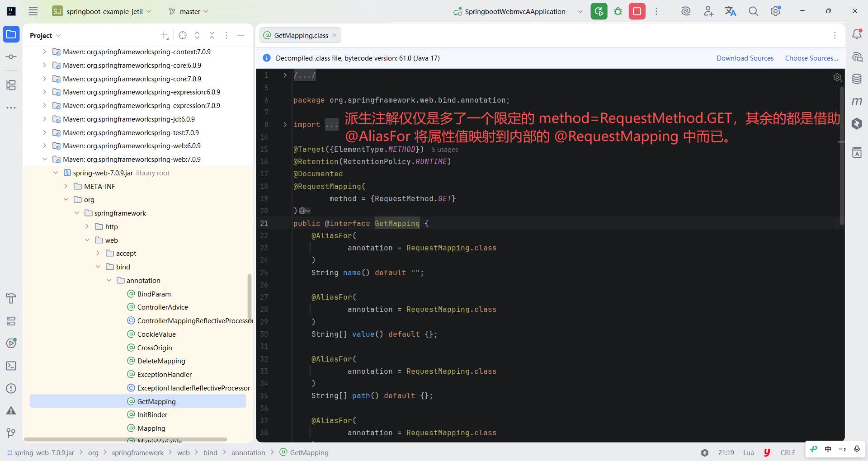Open the Database tool window
Image resolution: width=868 pixels, height=461 pixels.
[857, 79]
